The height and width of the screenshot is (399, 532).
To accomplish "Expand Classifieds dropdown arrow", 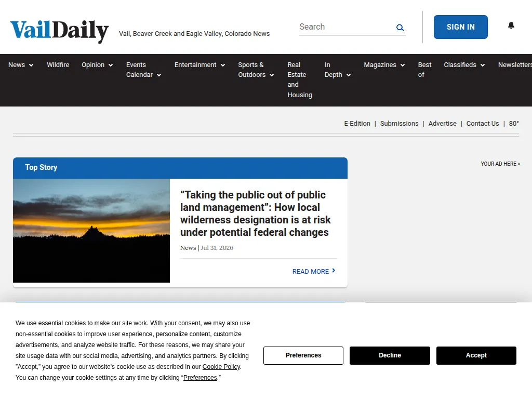I will [483, 65].
